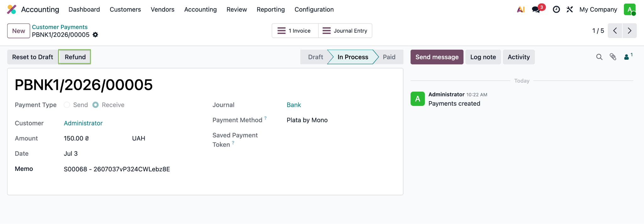Viewport: 644px width, 224px height.
Task: Click Reset to Draft button
Action: pos(33,57)
